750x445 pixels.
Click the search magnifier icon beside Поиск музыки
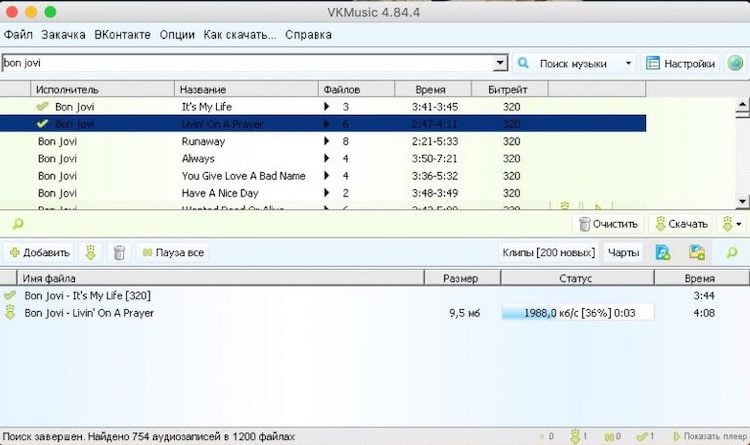(523, 63)
